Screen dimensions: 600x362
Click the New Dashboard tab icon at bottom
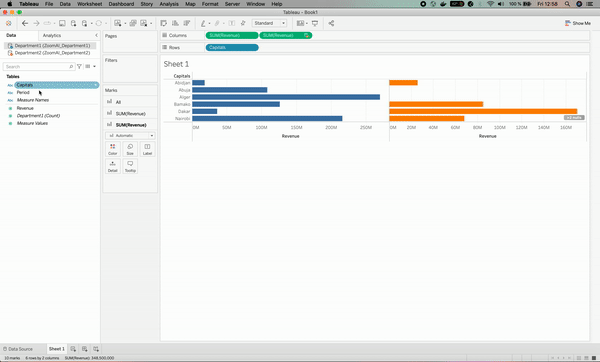coord(85,349)
